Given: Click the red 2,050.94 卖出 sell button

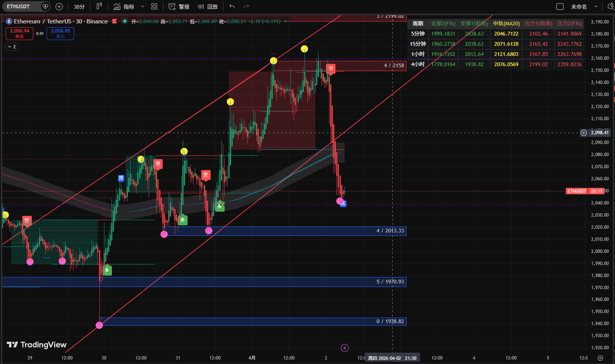Looking at the screenshot, I should 19,33.
